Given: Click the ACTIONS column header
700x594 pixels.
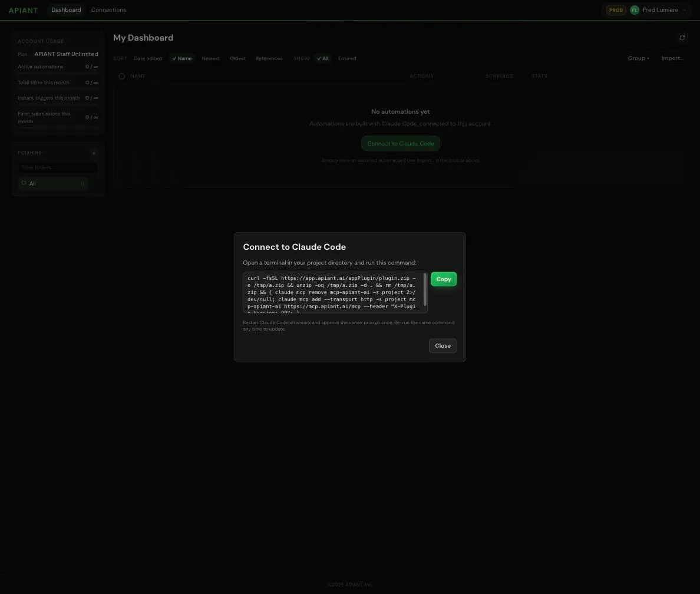Looking at the screenshot, I should (421, 77).
